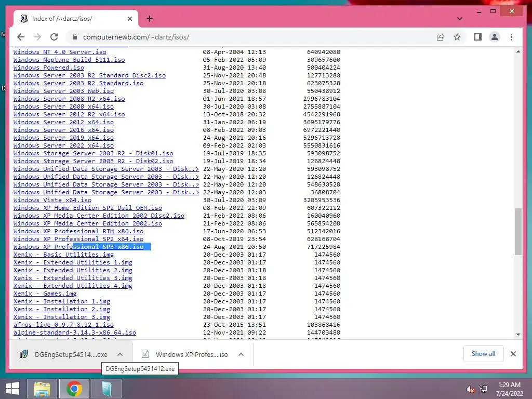Image resolution: width=532 pixels, height=399 pixels.
Task: Open Windows_XP_Professional_RTM_x86.iso
Action: coord(78,231)
